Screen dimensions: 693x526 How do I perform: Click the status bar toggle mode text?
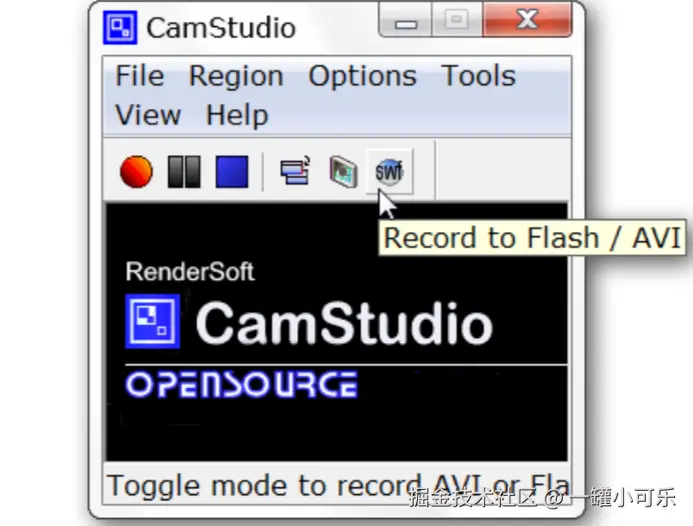click(x=337, y=486)
